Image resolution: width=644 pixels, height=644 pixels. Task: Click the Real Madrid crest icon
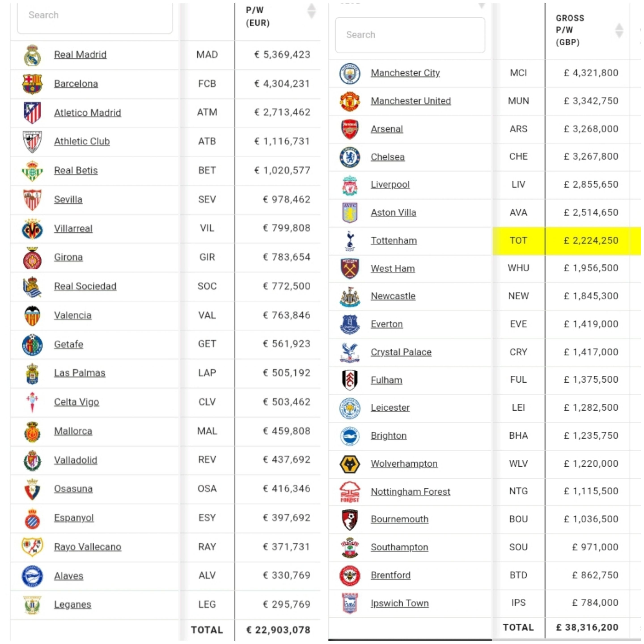[x=32, y=55]
